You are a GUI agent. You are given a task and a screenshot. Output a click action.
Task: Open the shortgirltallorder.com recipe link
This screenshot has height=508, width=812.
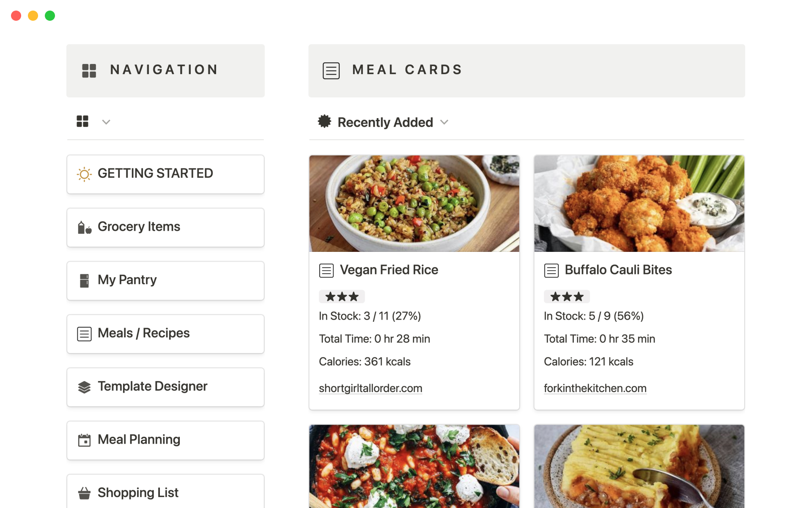pyautogui.click(x=370, y=388)
